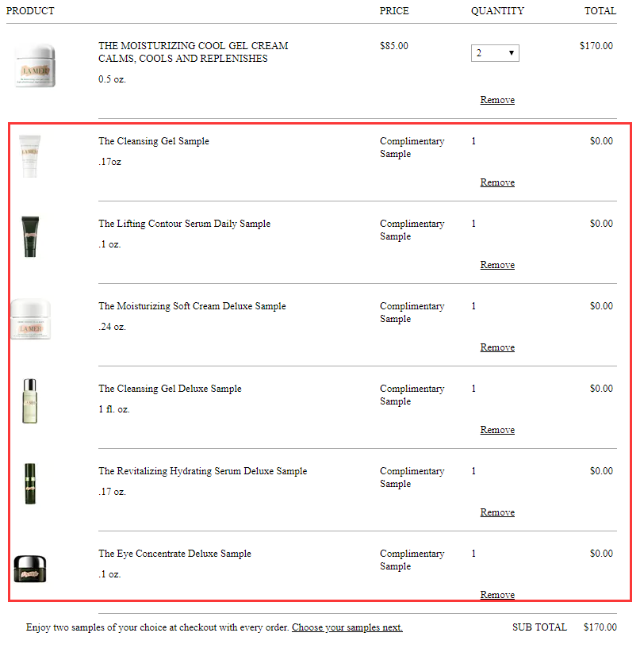644x671 pixels.
Task: Remove The Cleansing Gel Sample
Action: click(497, 182)
